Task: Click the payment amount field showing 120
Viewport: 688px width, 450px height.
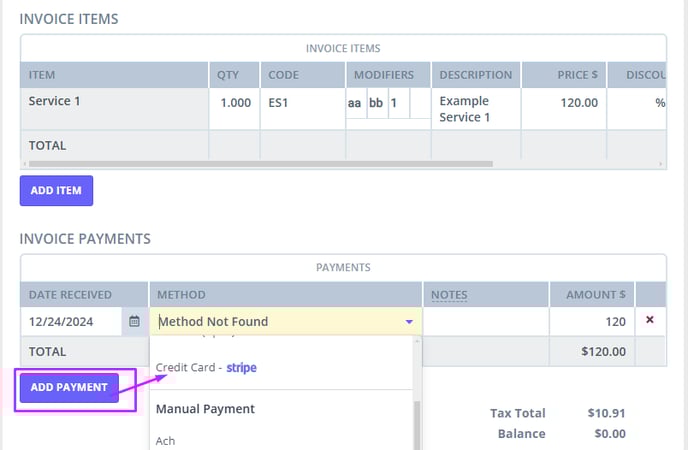Action: (591, 322)
